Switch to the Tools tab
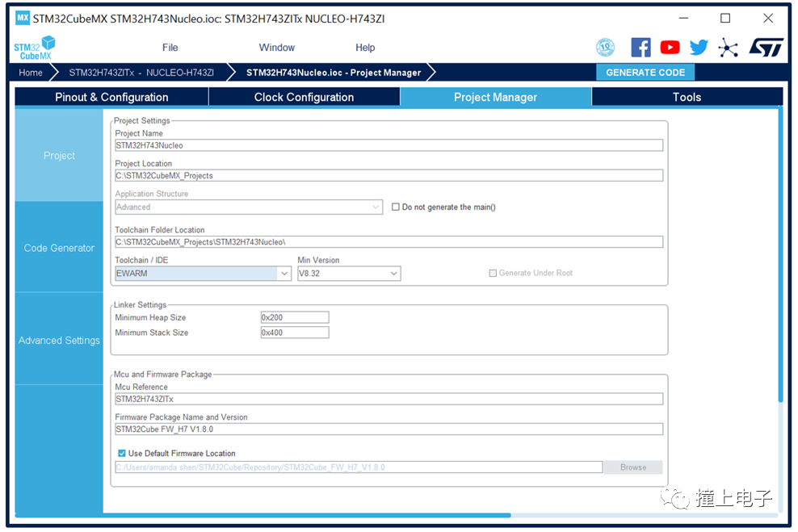798x532 pixels. coord(687,97)
